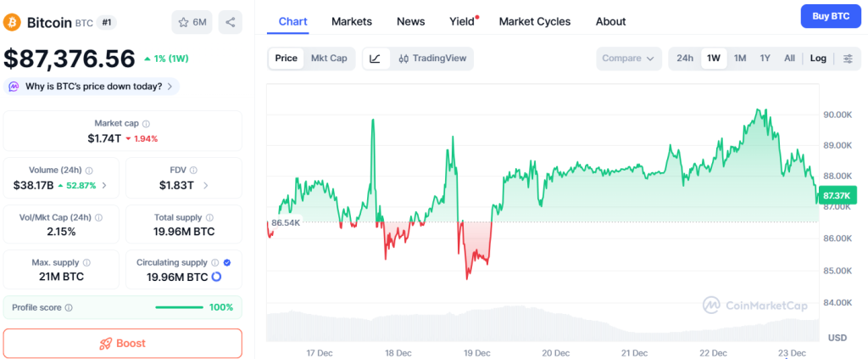Image resolution: width=868 pixels, height=359 pixels.
Task: Select the Mkt Cap chart toggle
Action: (329, 59)
